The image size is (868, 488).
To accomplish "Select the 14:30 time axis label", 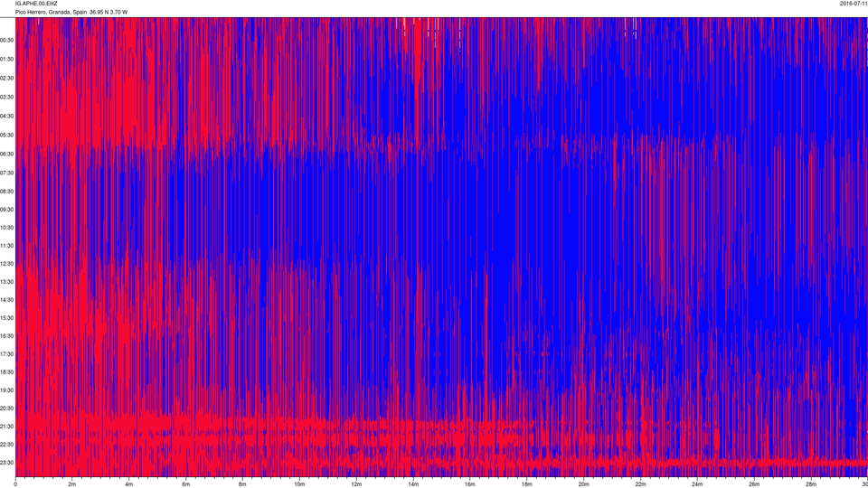I will point(6,300).
